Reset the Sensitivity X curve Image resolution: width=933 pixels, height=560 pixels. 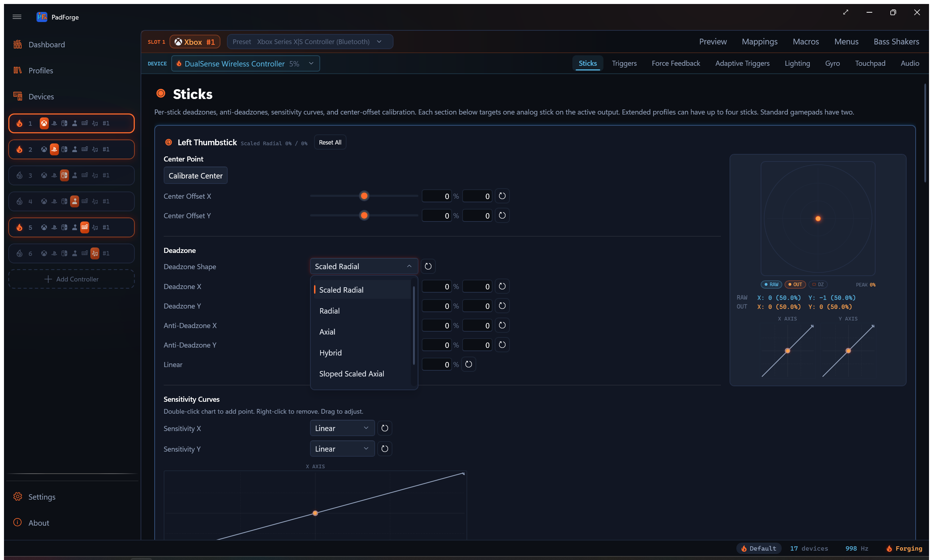tap(384, 428)
